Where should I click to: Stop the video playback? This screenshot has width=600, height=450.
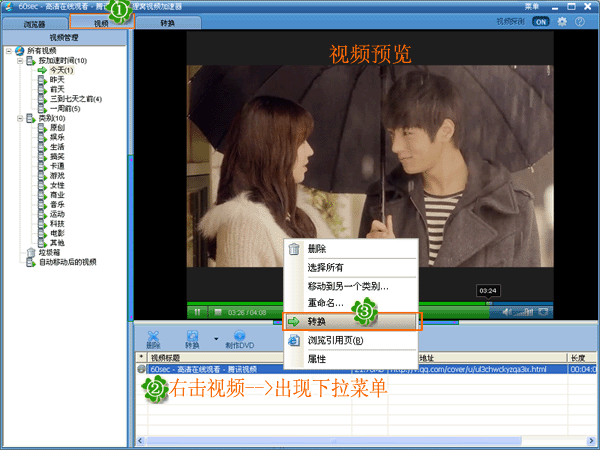(x=218, y=312)
